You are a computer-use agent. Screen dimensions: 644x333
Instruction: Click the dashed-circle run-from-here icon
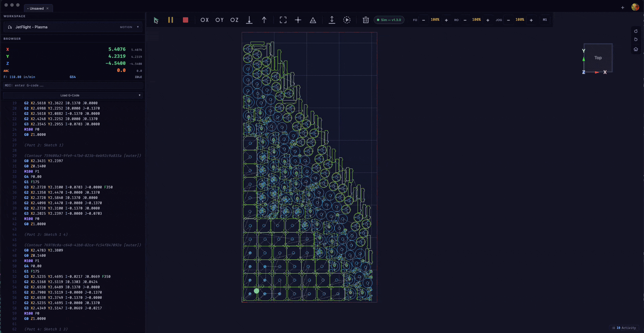pyautogui.click(x=347, y=20)
